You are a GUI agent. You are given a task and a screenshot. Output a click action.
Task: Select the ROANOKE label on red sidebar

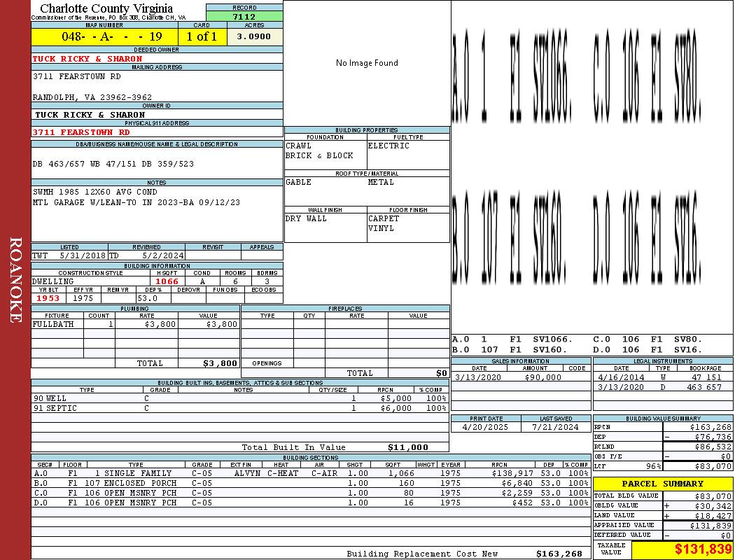point(15,280)
